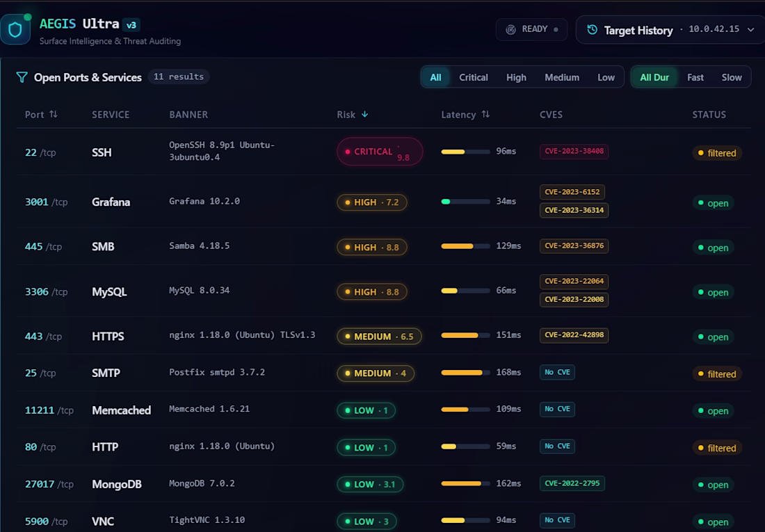Click the filter funnel icon
Viewport: 765px width, 532px height.
click(x=22, y=77)
